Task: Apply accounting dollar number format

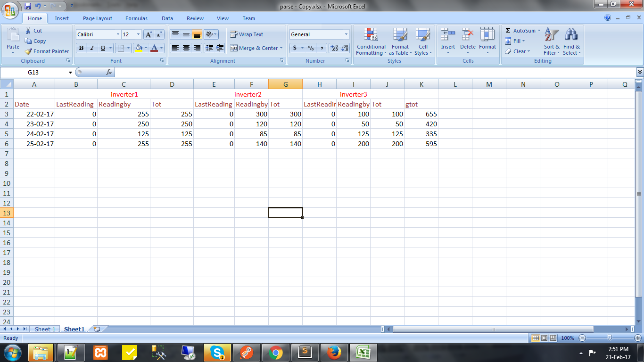Action: (295, 48)
